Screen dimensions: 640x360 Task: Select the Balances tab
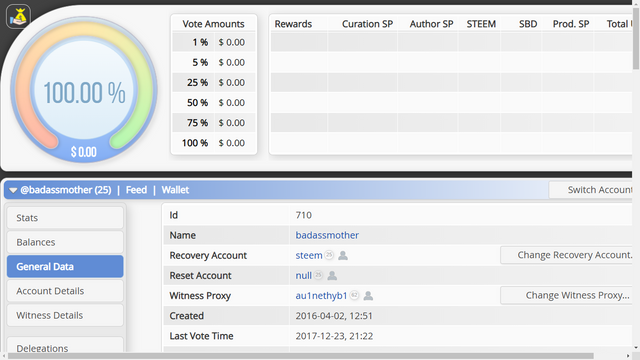[65, 242]
